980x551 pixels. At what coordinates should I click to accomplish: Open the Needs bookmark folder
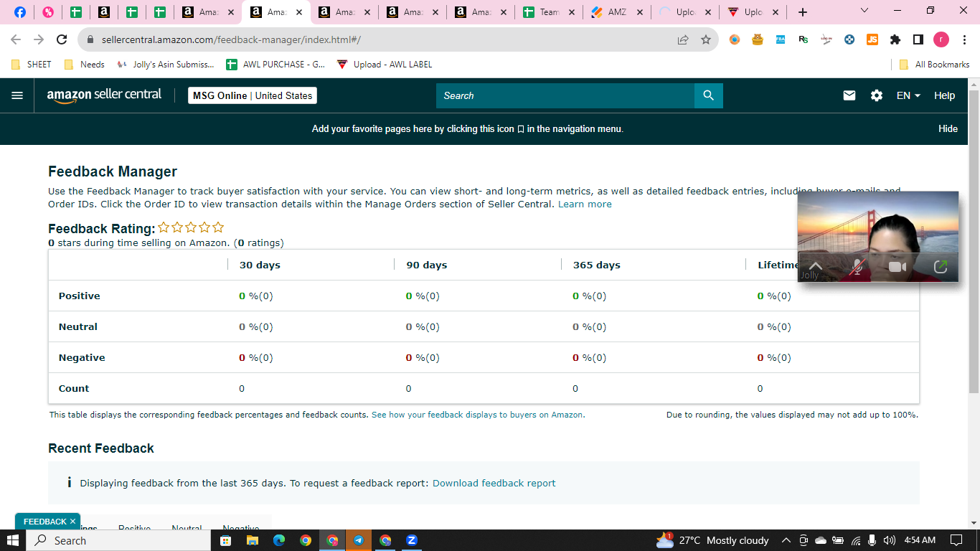pyautogui.click(x=85, y=65)
